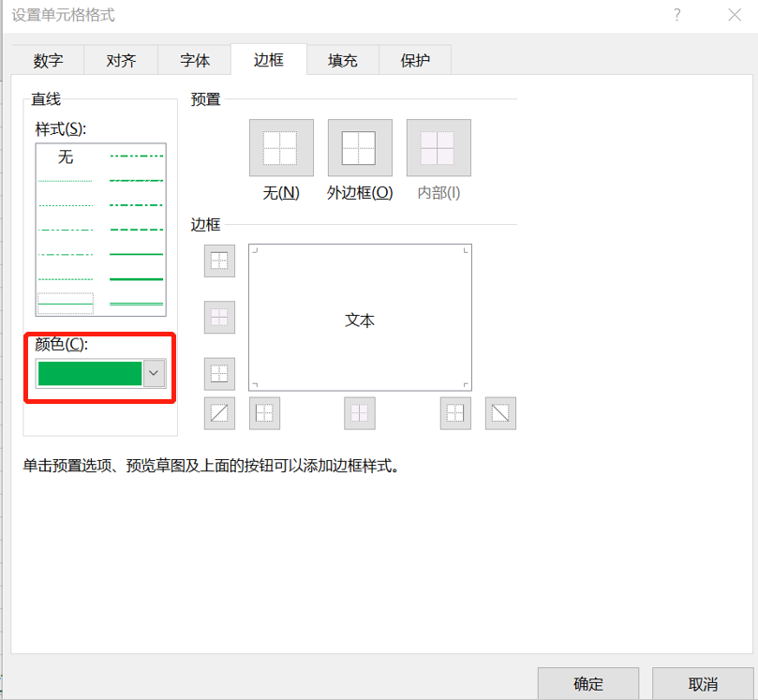Image resolution: width=758 pixels, height=700 pixels.
Task: Toggle the top border button
Action: (x=219, y=261)
